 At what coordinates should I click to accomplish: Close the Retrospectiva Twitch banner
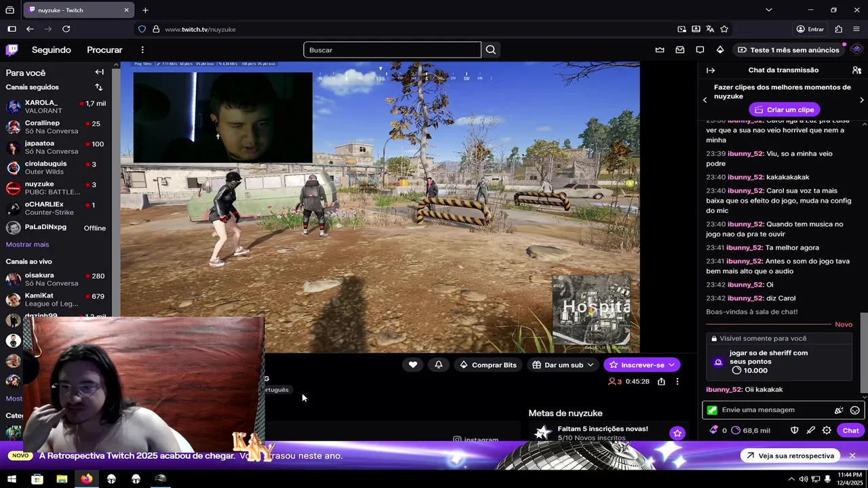click(852, 455)
